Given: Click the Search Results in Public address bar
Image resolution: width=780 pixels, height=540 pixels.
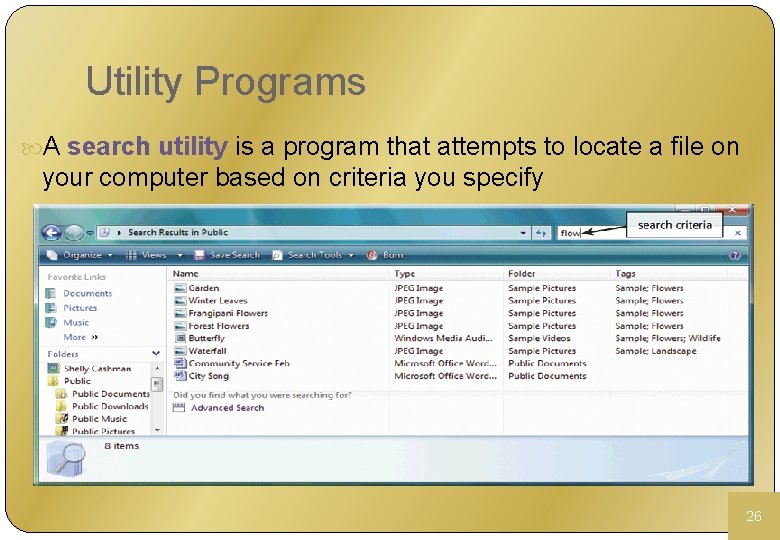Looking at the screenshot, I should pyautogui.click(x=313, y=232).
